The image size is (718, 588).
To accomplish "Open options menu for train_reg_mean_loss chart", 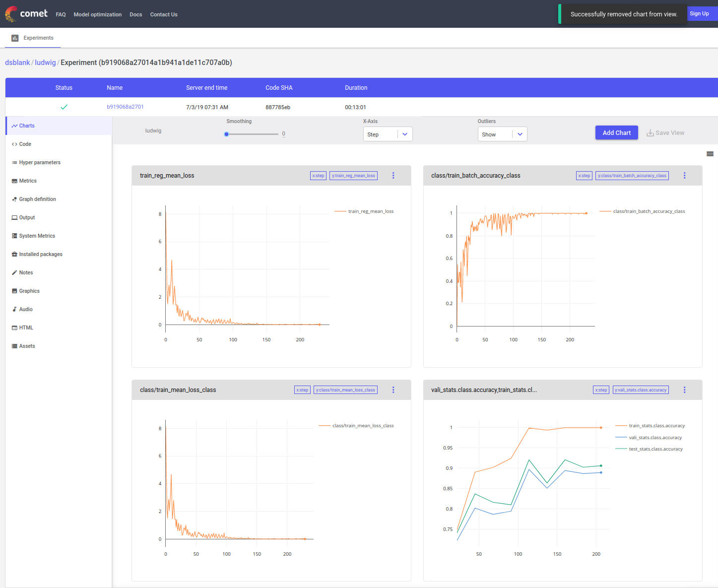I will pos(393,176).
